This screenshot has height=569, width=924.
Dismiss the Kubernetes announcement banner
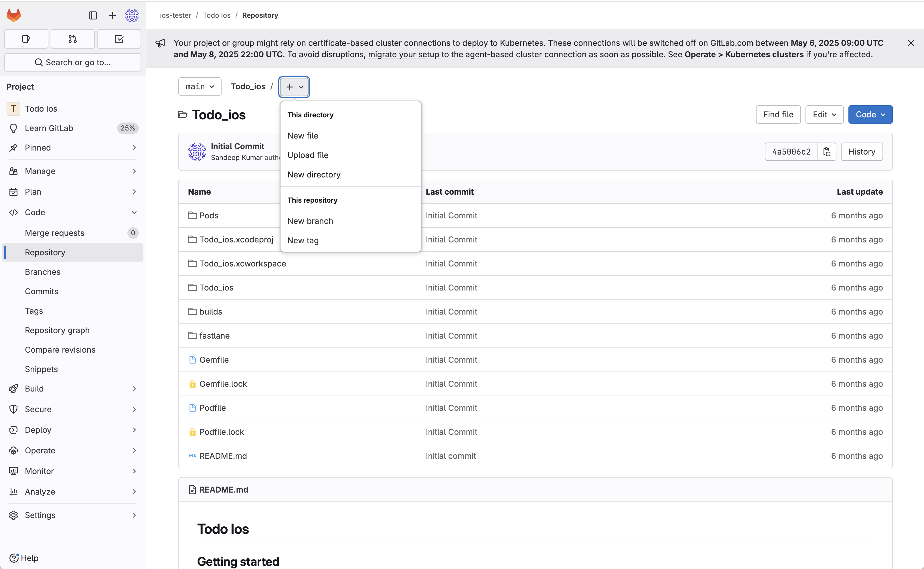911,43
